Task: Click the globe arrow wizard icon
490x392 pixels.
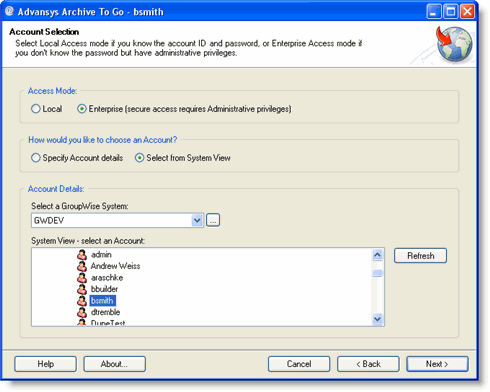Action: coord(454,44)
